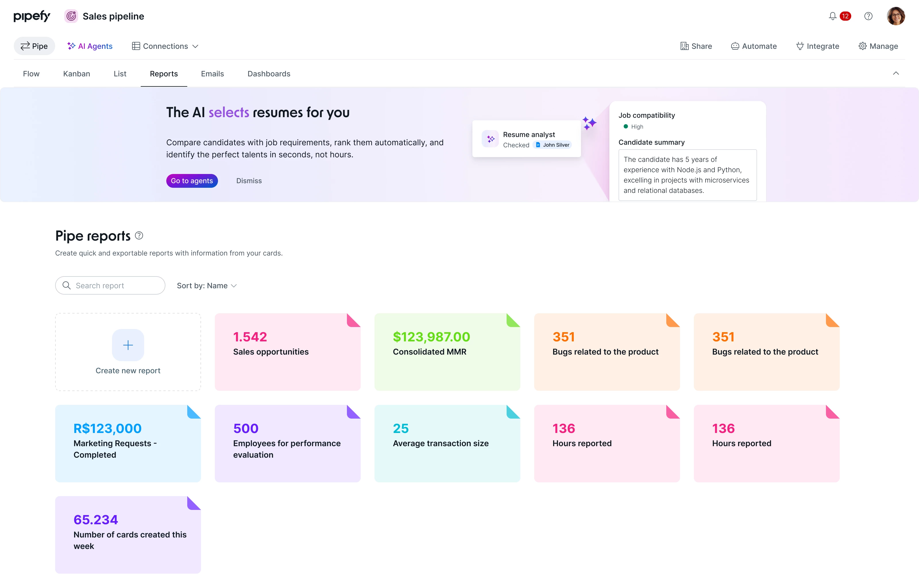919x588 pixels.
Task: Click the Pipefy logo
Action: coord(32,16)
